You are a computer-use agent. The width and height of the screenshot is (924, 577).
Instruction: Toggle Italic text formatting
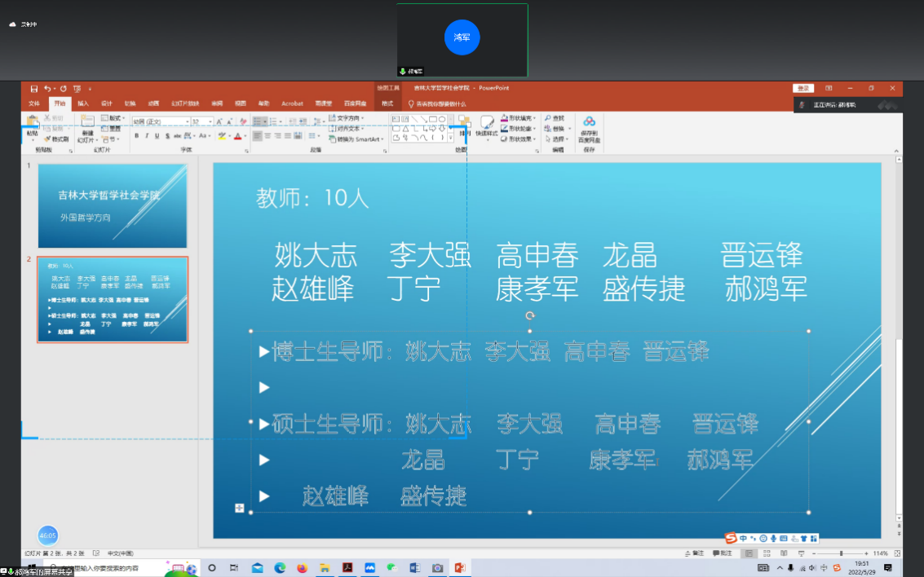(x=147, y=136)
